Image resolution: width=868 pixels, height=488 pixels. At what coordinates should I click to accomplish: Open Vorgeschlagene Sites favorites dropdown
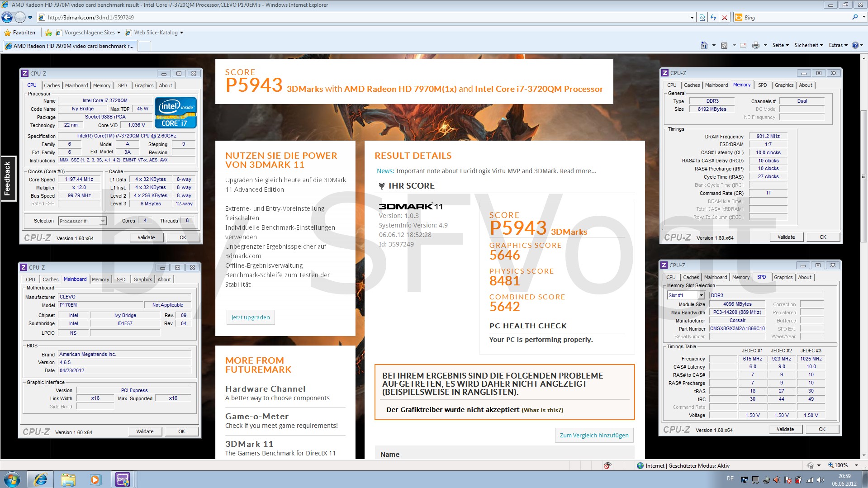88,33
